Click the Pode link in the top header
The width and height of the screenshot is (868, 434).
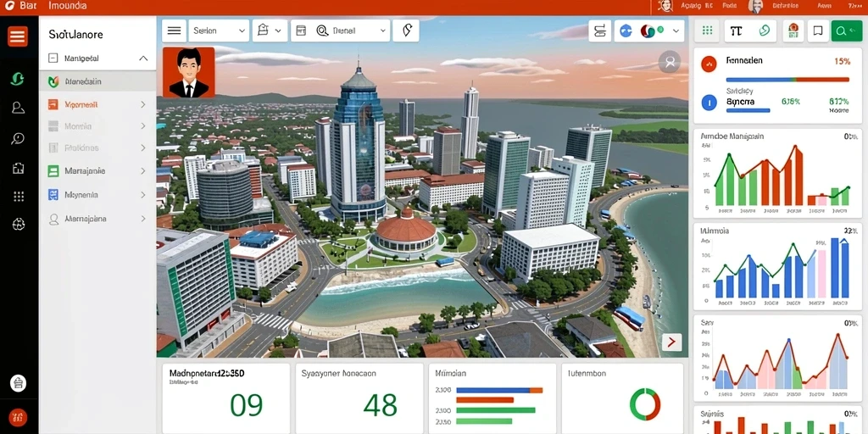(x=730, y=6)
